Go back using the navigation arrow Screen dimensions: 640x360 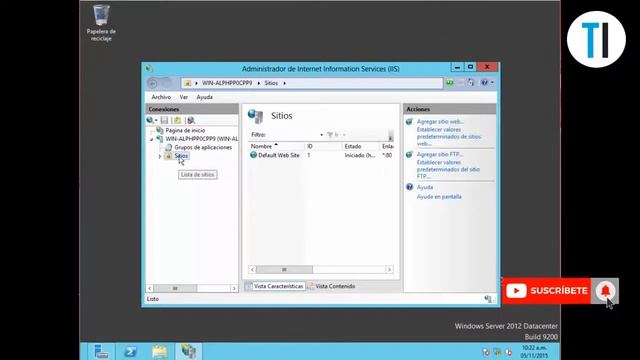click(152, 83)
